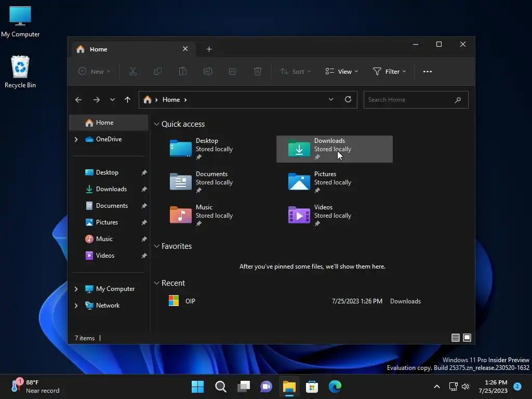Open the See more (three dots) menu

click(428, 72)
